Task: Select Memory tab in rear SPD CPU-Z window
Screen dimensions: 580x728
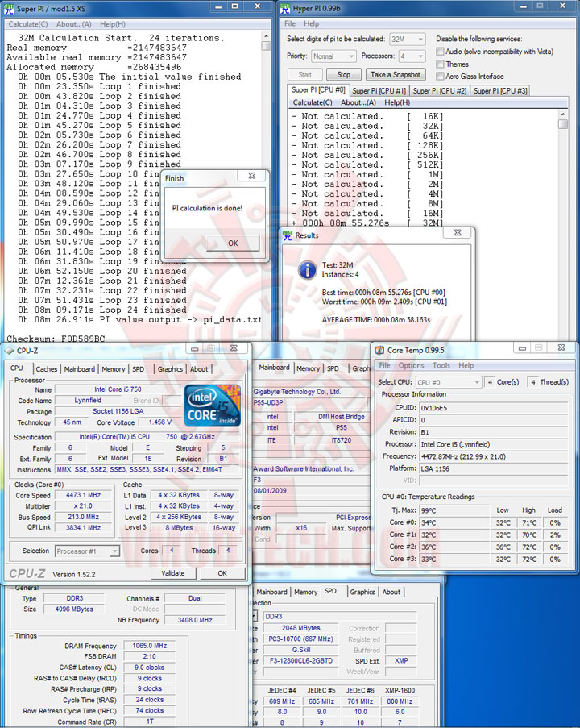Action: (x=306, y=592)
